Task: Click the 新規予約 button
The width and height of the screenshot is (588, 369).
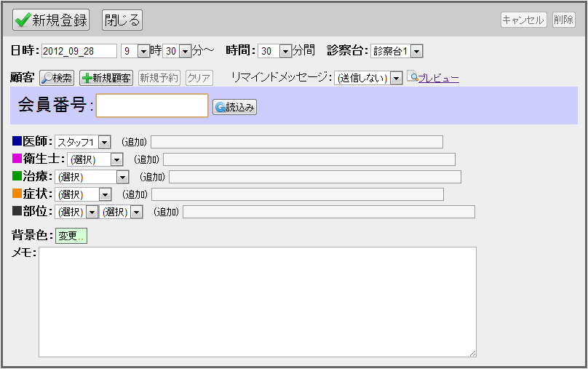Action: point(159,78)
